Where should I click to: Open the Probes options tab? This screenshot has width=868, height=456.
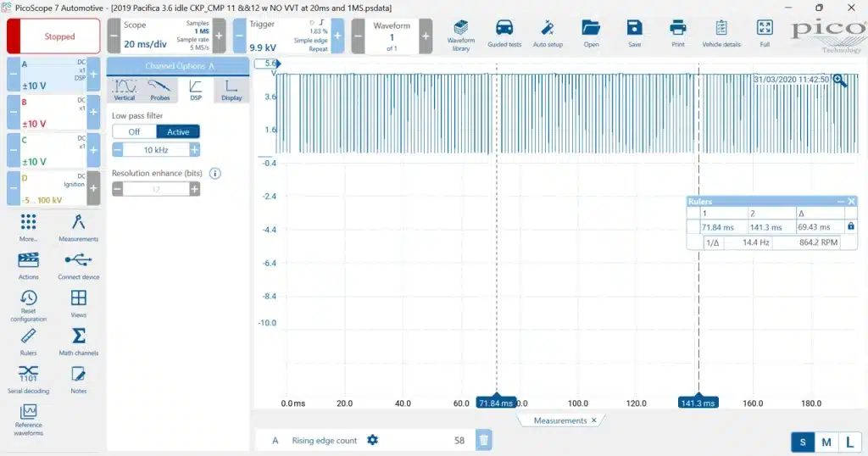[x=160, y=90]
